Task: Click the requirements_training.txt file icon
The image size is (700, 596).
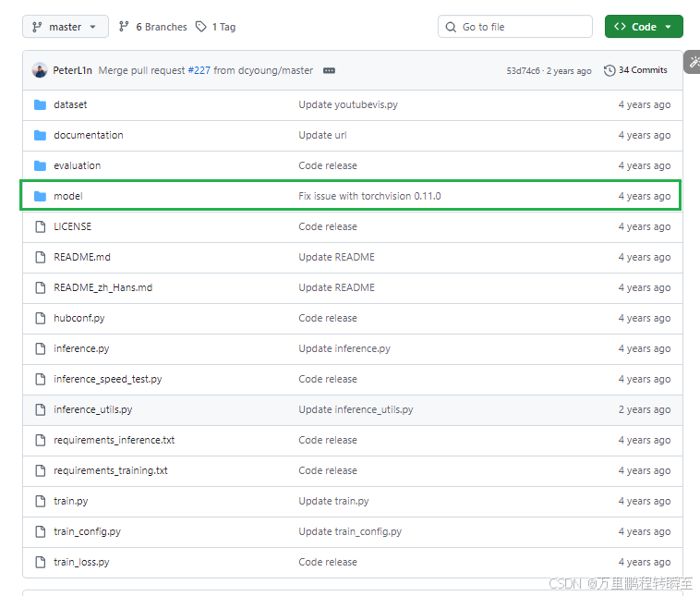Action: pos(41,470)
